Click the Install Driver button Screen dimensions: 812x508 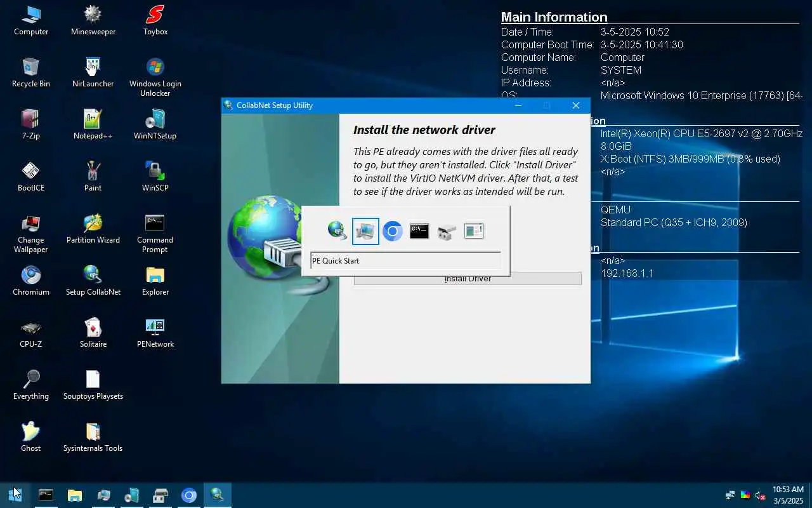pos(468,278)
